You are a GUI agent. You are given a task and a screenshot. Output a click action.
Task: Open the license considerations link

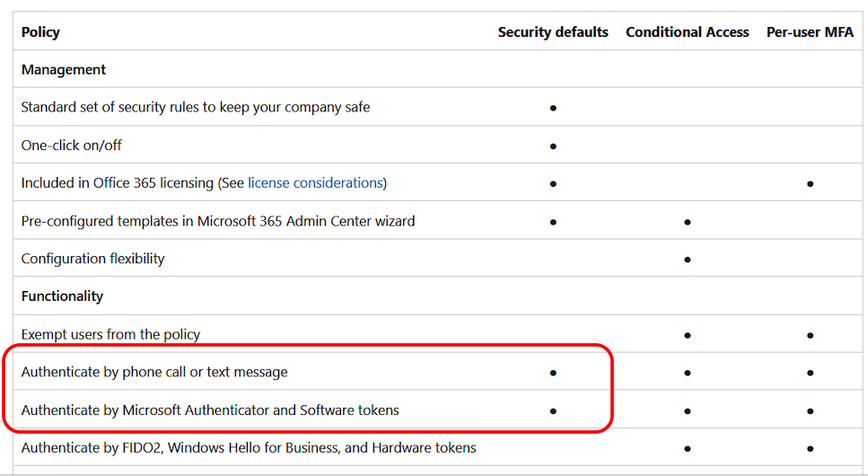pos(316,183)
